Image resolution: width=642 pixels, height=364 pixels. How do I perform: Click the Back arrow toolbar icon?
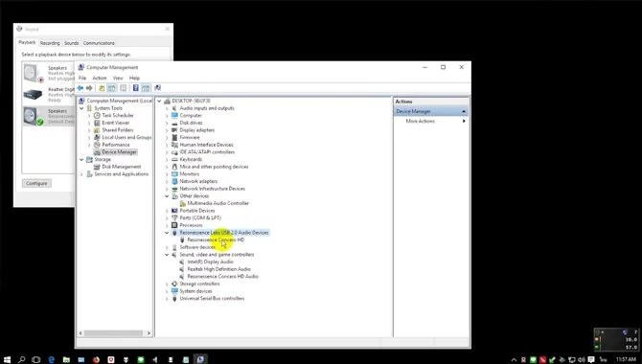[80, 88]
